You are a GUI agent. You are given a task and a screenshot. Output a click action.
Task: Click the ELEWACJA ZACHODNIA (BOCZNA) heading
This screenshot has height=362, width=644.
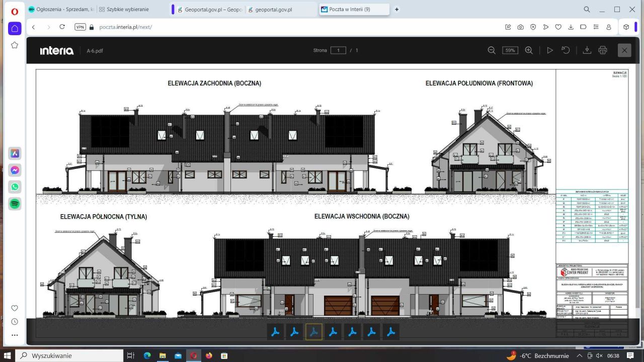pyautogui.click(x=215, y=83)
